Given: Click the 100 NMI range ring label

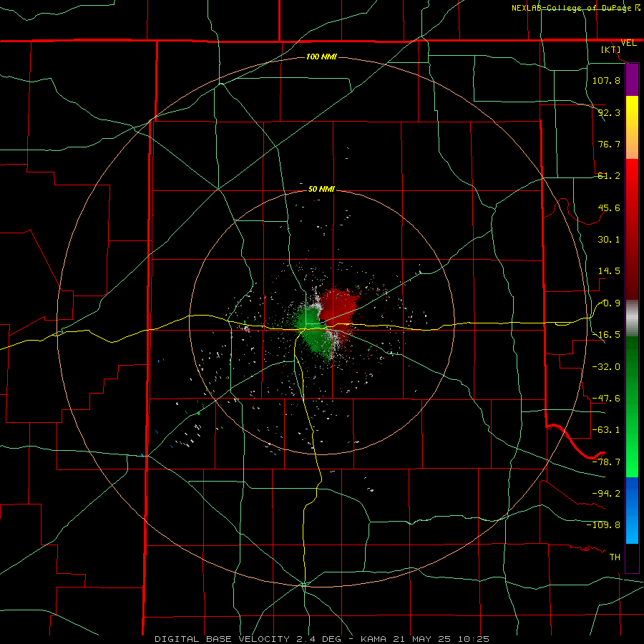Looking at the screenshot, I should click(x=321, y=57).
